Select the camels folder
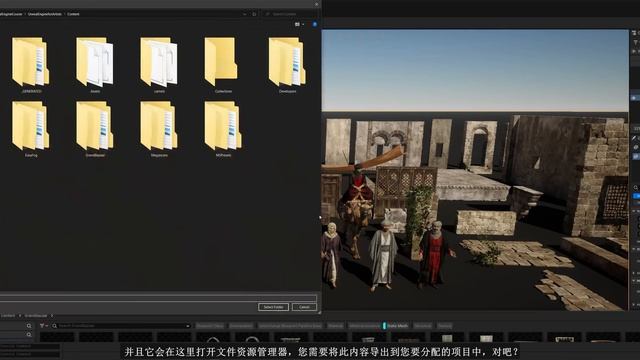The height and width of the screenshot is (360, 640). (x=159, y=65)
